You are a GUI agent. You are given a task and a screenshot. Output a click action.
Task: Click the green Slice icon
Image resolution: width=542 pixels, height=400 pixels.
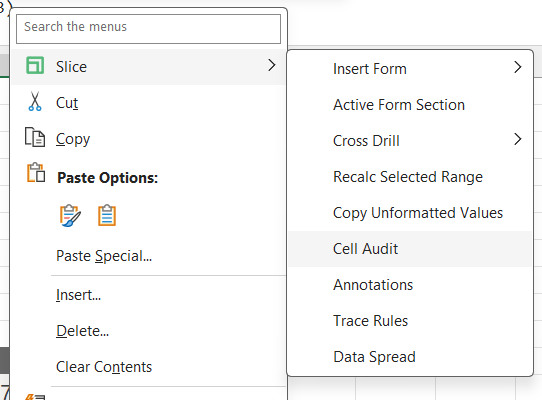click(35, 65)
